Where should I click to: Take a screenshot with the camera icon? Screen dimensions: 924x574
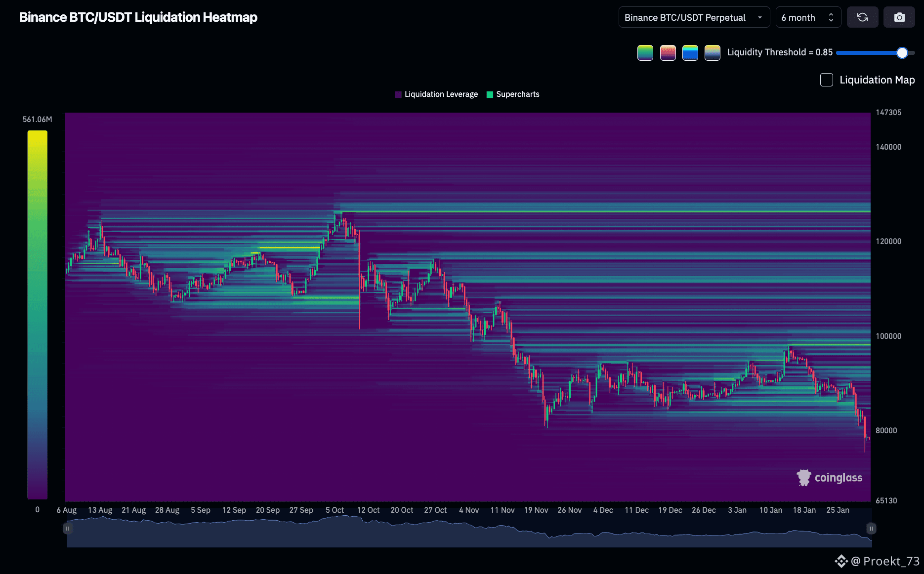(x=899, y=17)
